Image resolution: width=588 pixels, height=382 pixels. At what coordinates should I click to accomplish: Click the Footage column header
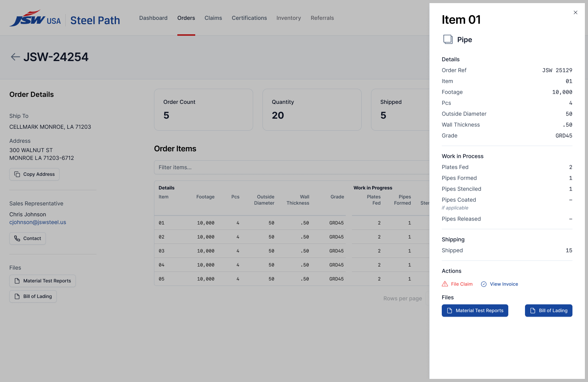click(x=205, y=197)
